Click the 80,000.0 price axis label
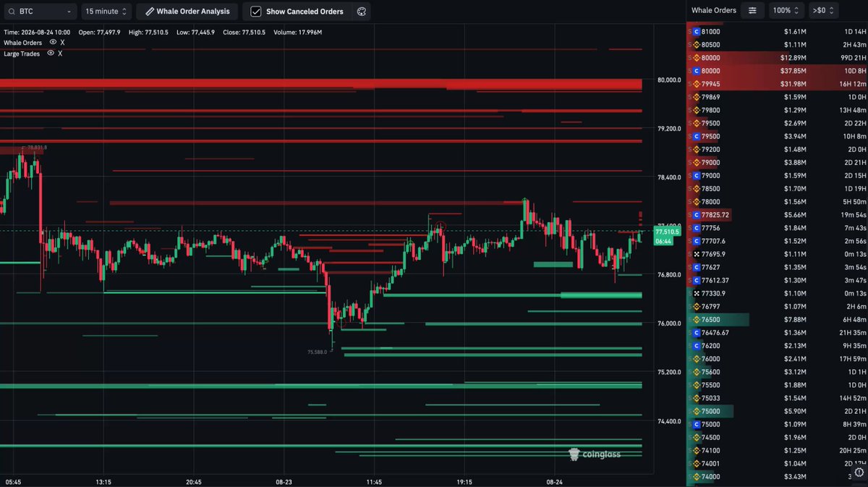The width and height of the screenshot is (868, 487). (x=669, y=80)
